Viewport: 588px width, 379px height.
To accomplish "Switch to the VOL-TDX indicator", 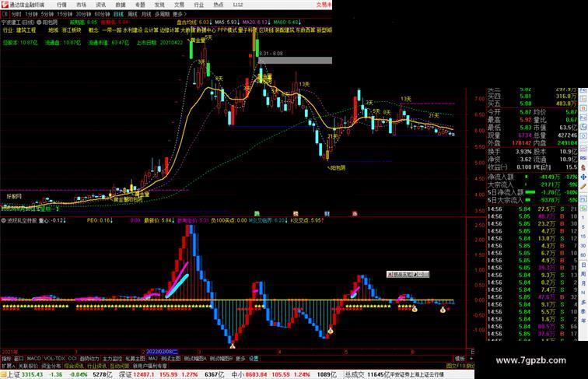I will (x=54, y=359).
